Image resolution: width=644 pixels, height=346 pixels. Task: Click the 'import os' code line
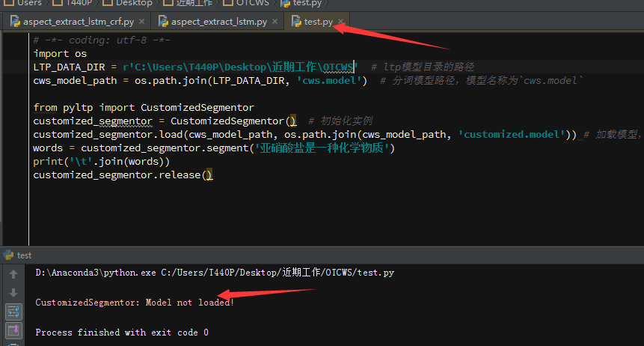click(x=60, y=53)
